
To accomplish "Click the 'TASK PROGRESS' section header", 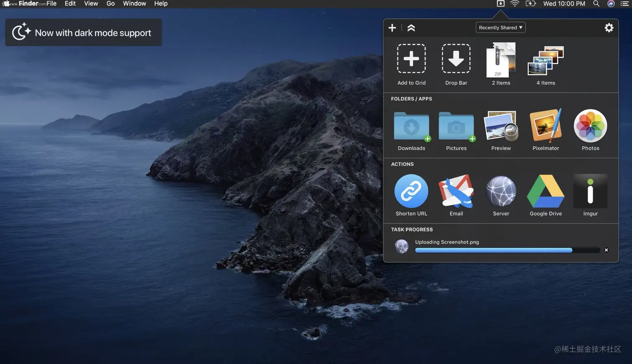I will [412, 229].
